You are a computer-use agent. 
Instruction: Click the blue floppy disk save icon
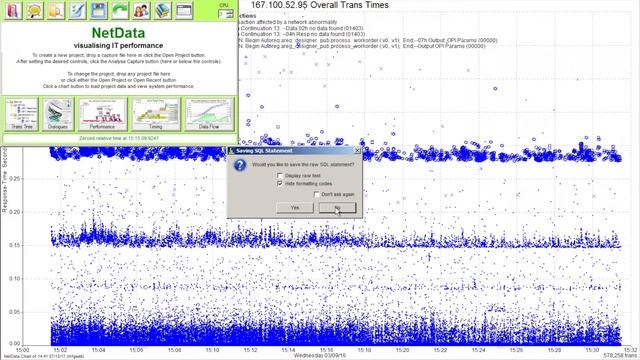click(x=98, y=10)
